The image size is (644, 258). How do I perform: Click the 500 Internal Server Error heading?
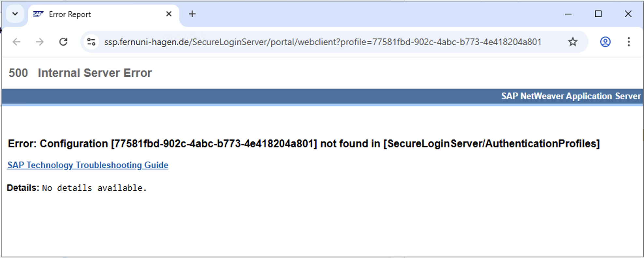pyautogui.click(x=80, y=73)
